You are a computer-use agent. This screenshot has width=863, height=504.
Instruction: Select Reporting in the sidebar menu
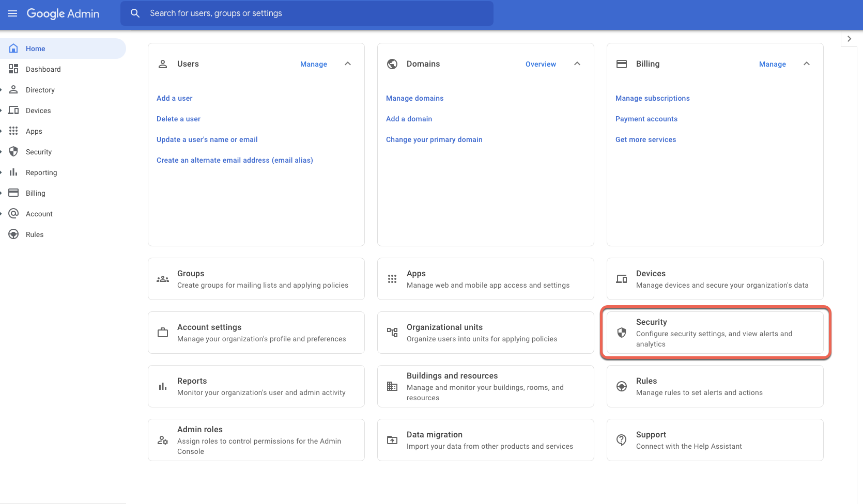41,172
